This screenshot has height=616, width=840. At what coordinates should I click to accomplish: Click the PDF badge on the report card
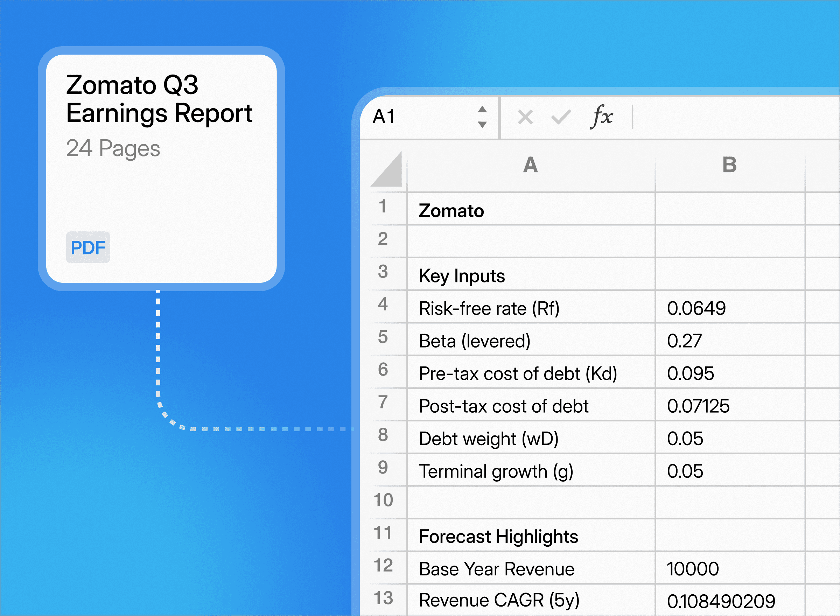pyautogui.click(x=88, y=247)
